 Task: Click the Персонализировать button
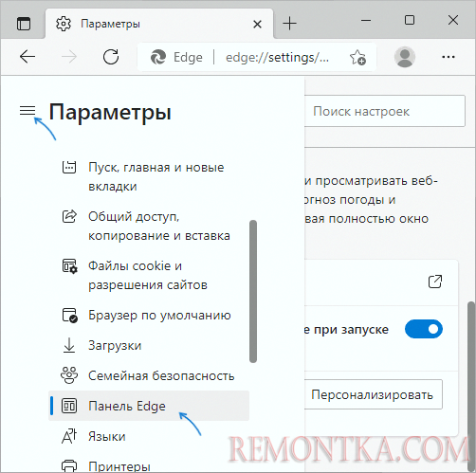(x=374, y=394)
